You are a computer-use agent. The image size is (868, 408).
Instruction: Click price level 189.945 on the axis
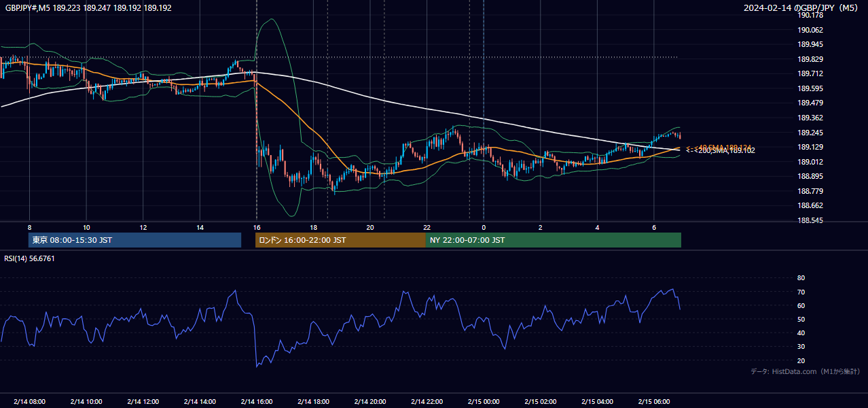point(810,44)
